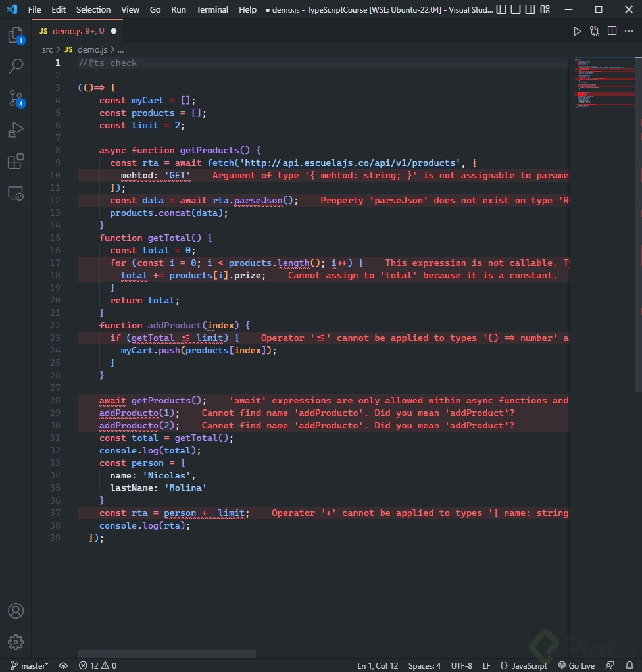Click the '//@ts-check' comment on line 1
Image resolution: width=642 pixels, height=672 pixels.
pos(107,63)
